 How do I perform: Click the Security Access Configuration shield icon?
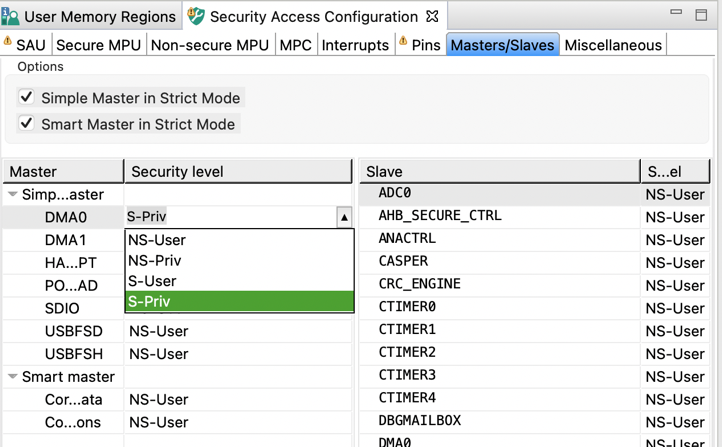pyautogui.click(x=196, y=17)
